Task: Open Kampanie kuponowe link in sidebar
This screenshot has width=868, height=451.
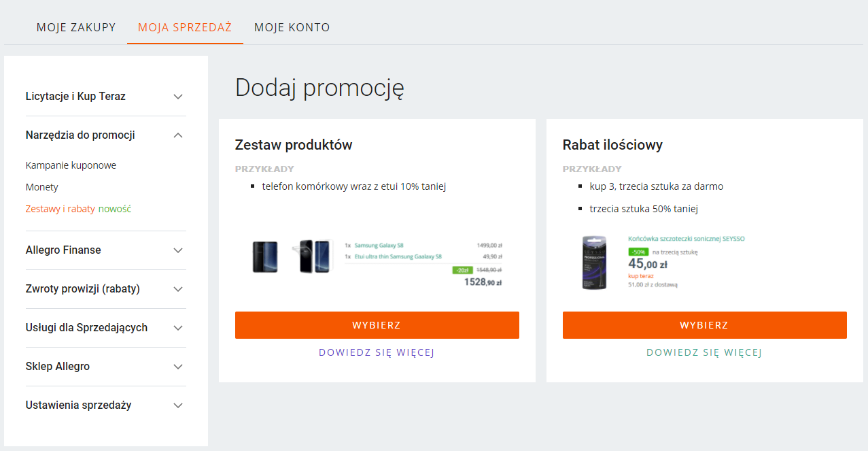Action: 71,165
